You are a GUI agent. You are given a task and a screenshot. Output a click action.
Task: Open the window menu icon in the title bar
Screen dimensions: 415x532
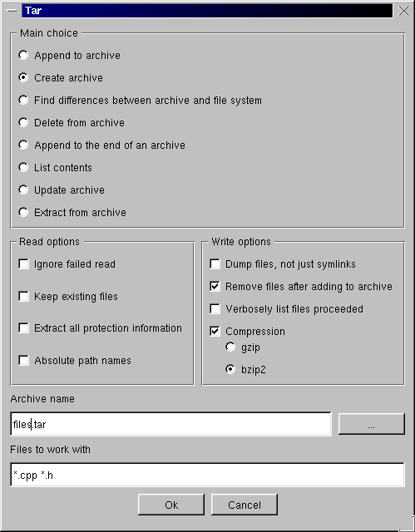point(12,11)
